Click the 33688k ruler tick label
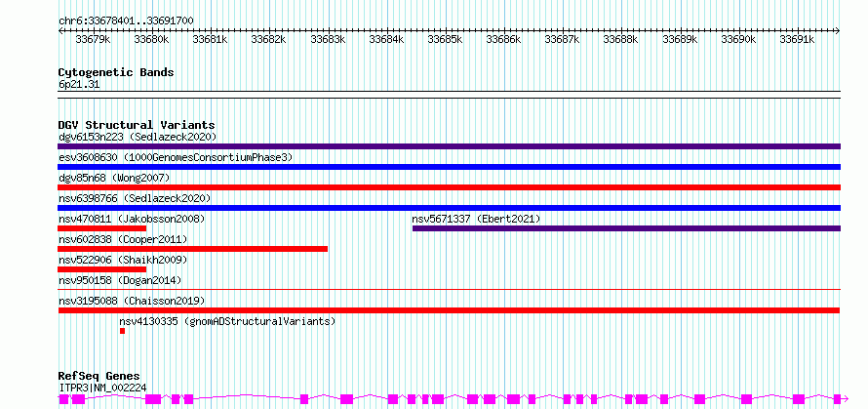 [x=620, y=39]
